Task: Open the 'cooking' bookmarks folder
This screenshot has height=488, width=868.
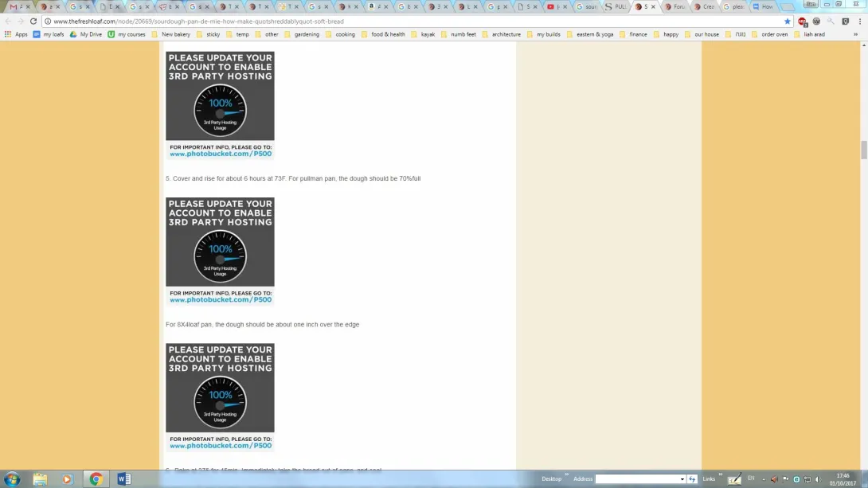Action: point(340,34)
